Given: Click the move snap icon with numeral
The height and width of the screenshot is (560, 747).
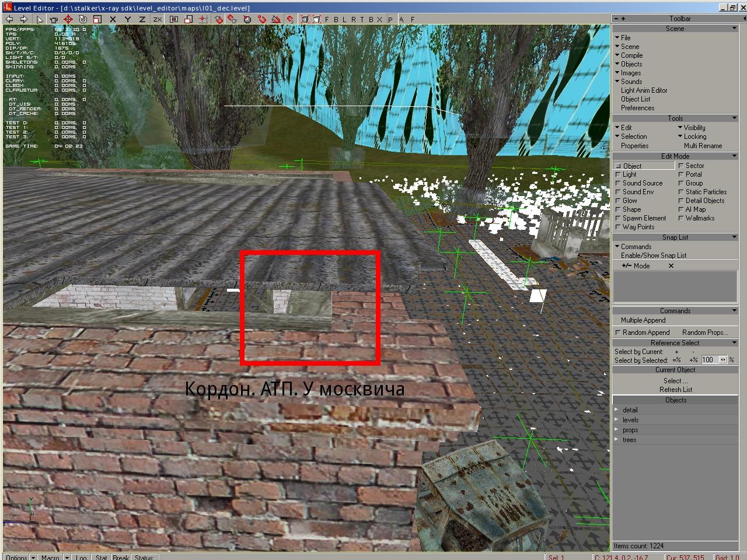Looking at the screenshot, I should (290, 19).
